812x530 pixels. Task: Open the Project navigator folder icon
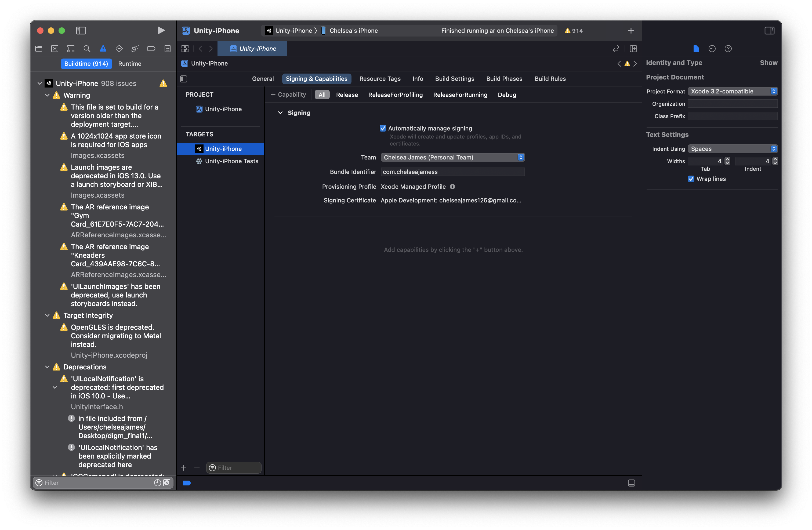(39, 49)
